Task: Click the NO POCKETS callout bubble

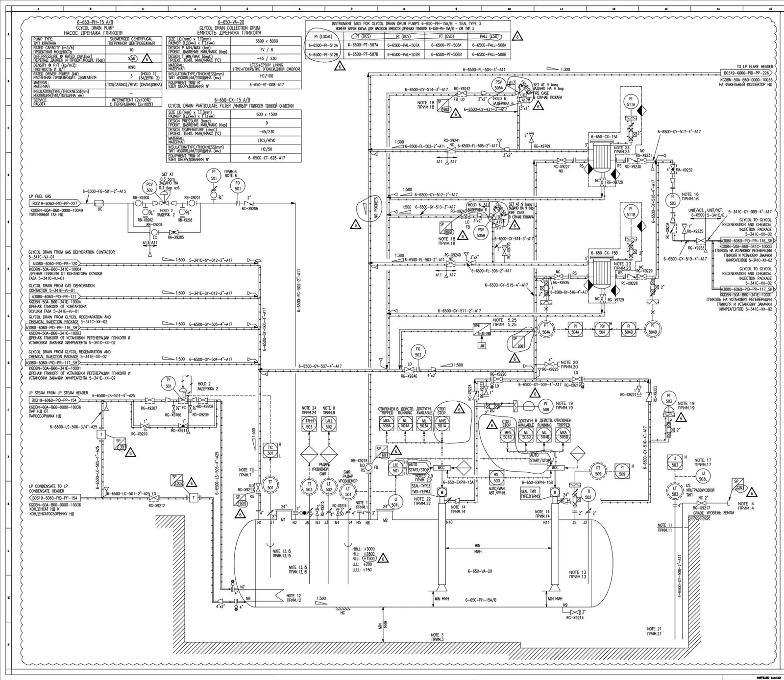Action: (370, 209)
